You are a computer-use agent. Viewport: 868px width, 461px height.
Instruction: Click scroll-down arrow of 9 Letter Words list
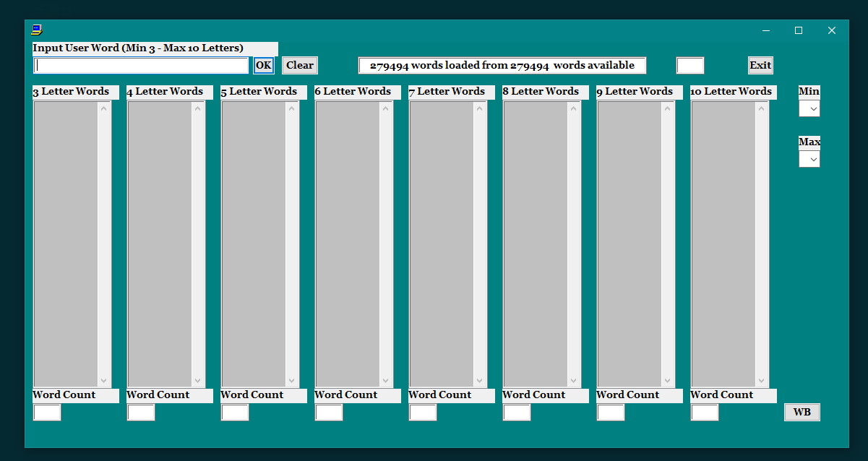668,381
